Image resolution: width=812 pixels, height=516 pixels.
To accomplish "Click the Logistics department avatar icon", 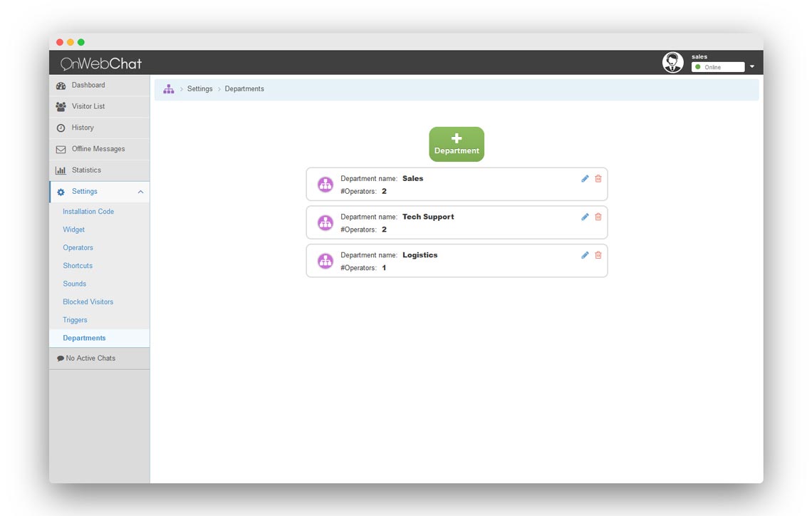I will (326, 261).
